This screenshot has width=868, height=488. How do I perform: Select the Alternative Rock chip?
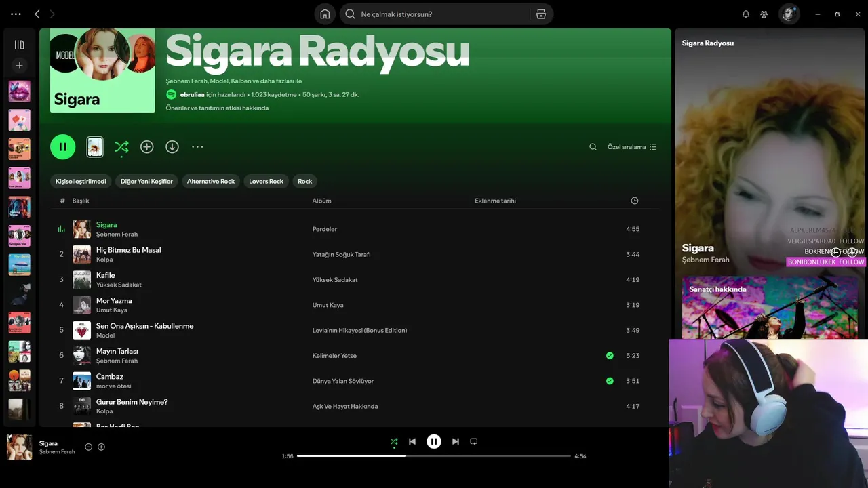pyautogui.click(x=211, y=181)
